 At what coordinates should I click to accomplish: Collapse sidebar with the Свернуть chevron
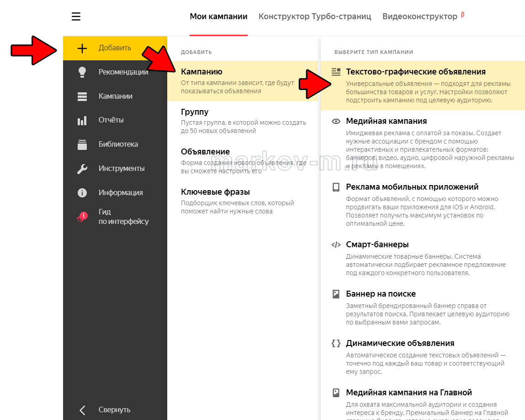coord(82,410)
